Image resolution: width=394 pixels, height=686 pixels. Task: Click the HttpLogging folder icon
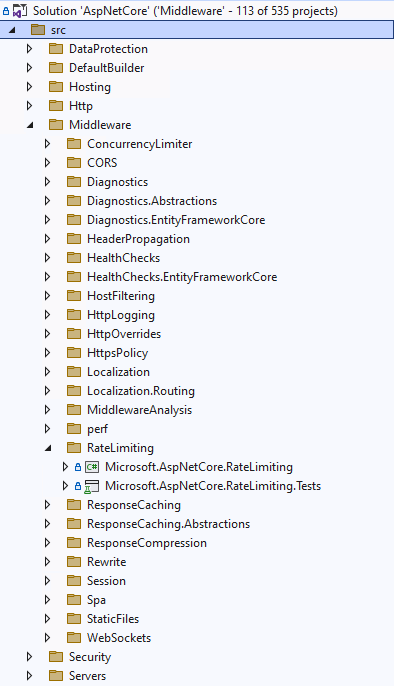[74, 315]
